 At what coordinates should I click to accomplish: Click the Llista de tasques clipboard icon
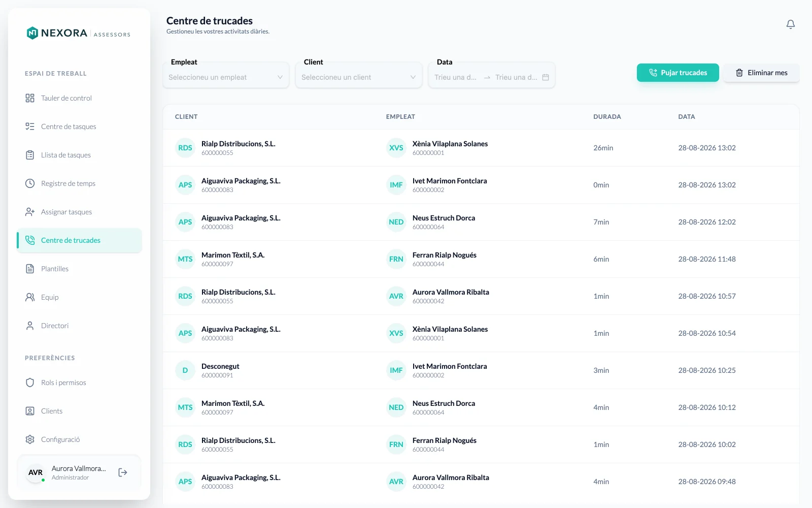point(30,155)
